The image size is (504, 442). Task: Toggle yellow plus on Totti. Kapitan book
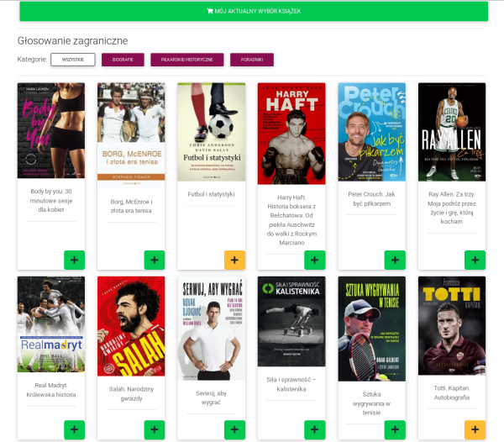click(x=475, y=429)
